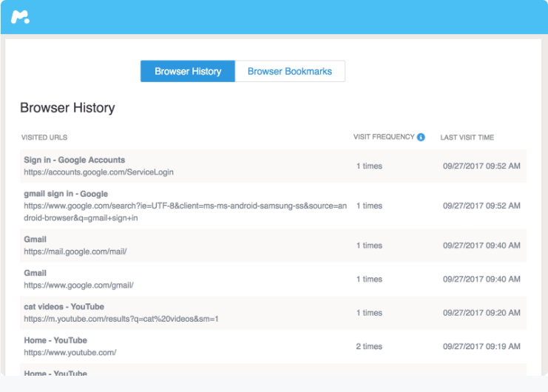Click the Visited URLs column header
Image resolution: width=548 pixels, height=392 pixels.
point(44,138)
